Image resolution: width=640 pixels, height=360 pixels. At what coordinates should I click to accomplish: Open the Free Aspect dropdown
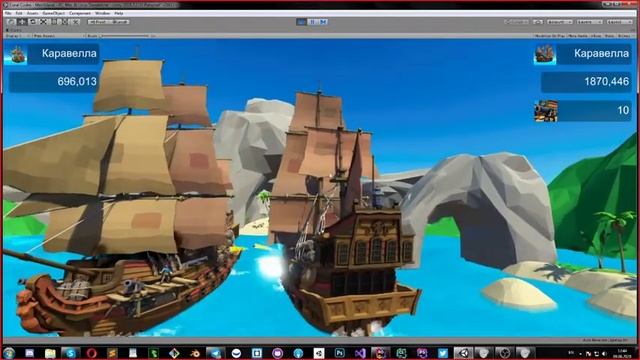(58, 36)
